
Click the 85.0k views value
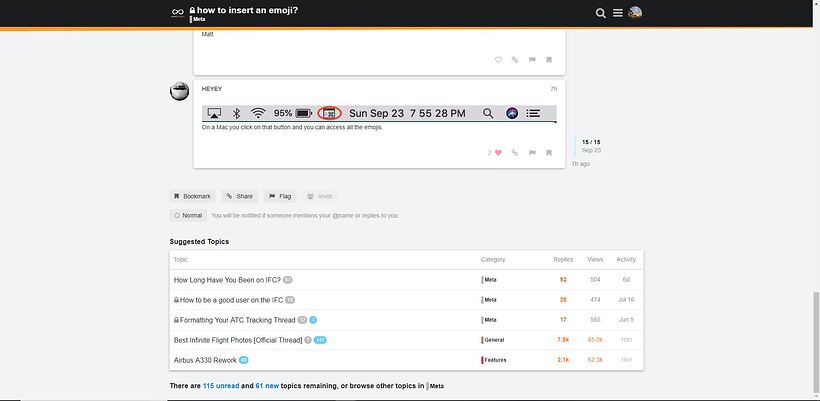pos(595,340)
